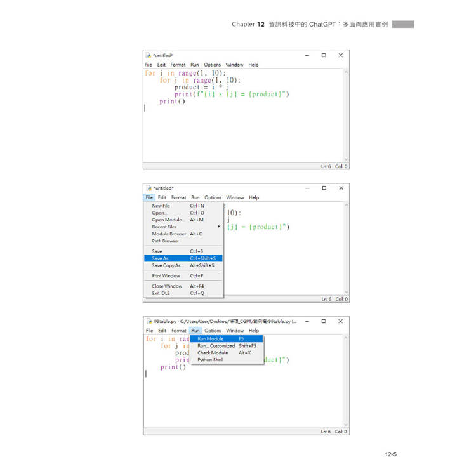
Task: Open Format menu in top untitled window
Action: pyautogui.click(x=178, y=65)
